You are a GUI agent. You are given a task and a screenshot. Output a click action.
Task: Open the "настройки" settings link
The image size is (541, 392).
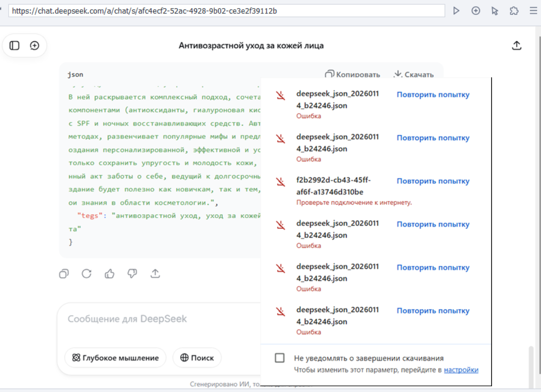tap(461, 370)
